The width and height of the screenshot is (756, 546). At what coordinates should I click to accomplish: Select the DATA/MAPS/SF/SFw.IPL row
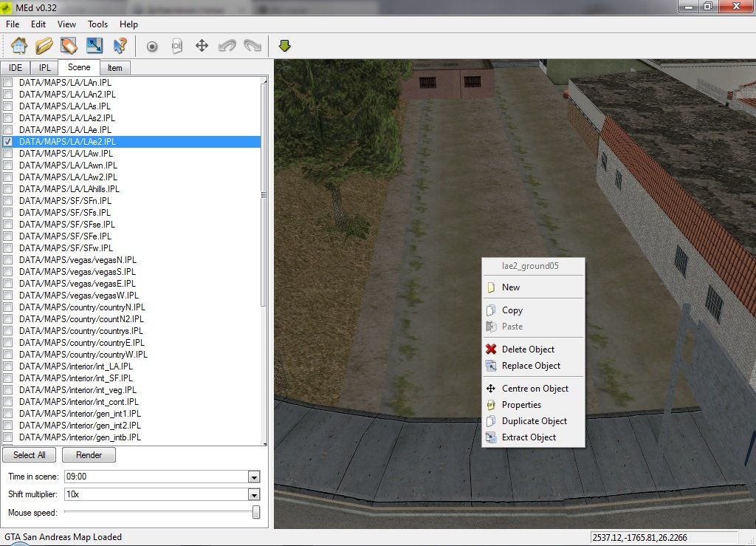coord(131,248)
